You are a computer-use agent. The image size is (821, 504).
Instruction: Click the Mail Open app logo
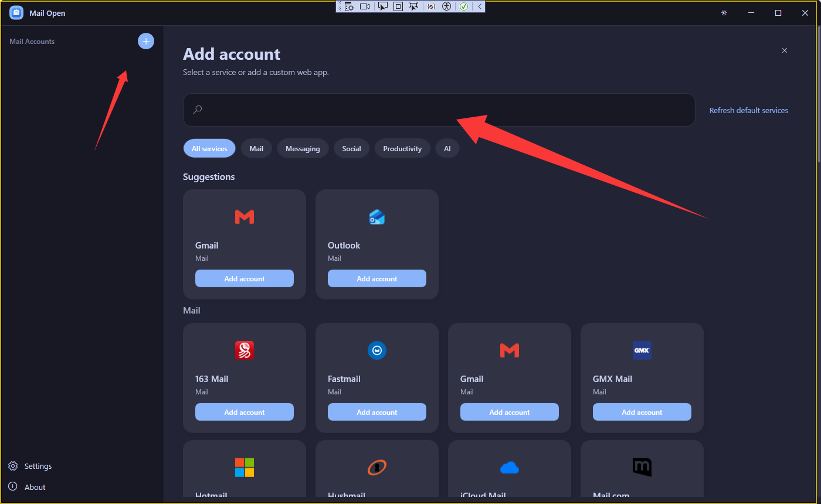[16, 13]
